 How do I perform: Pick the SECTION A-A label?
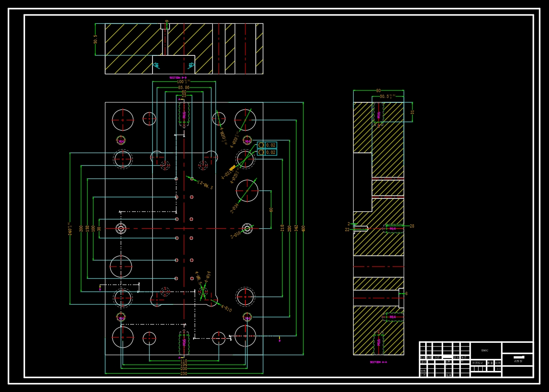tap(378, 362)
